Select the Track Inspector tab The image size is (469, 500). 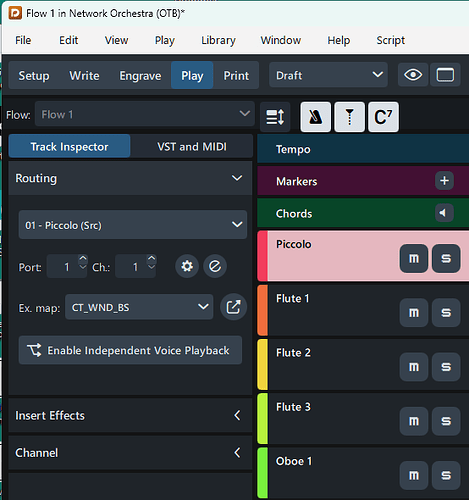click(69, 146)
